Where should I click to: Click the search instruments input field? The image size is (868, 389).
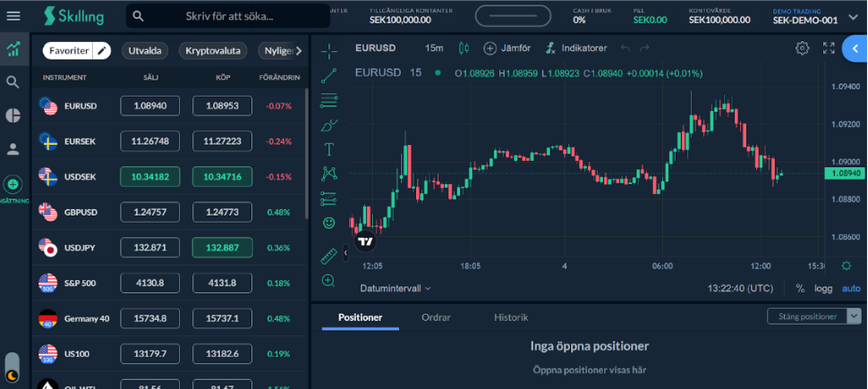(228, 17)
